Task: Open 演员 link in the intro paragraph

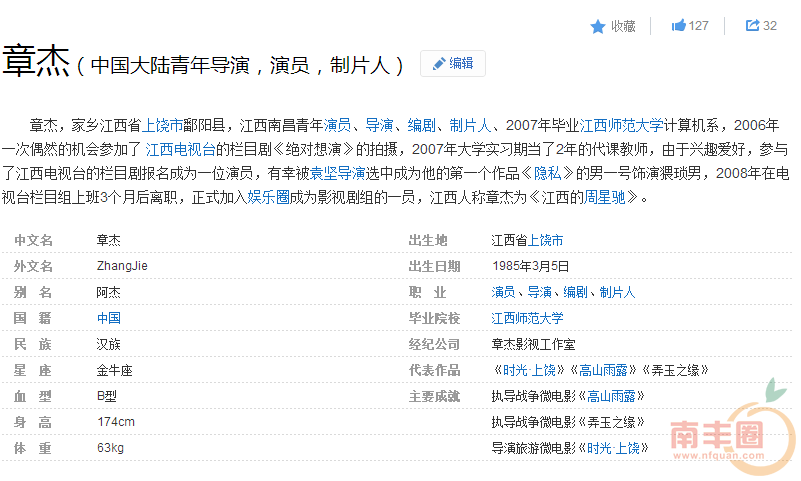Action: tap(337, 125)
